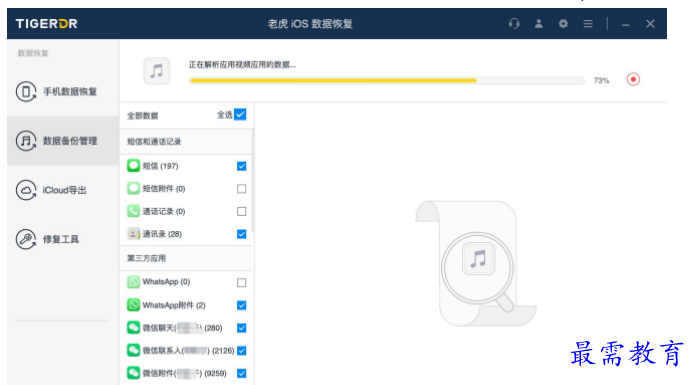Click the WhatsApp附件 icon
The height and width of the screenshot is (385, 692).
[x=133, y=305]
